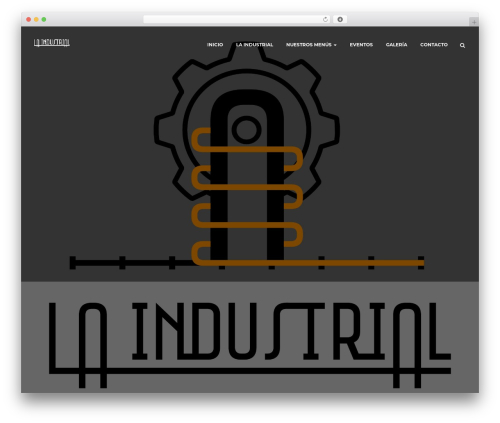Reload the page with browser refresh icon
The height and width of the screenshot is (423, 500).
click(x=325, y=19)
